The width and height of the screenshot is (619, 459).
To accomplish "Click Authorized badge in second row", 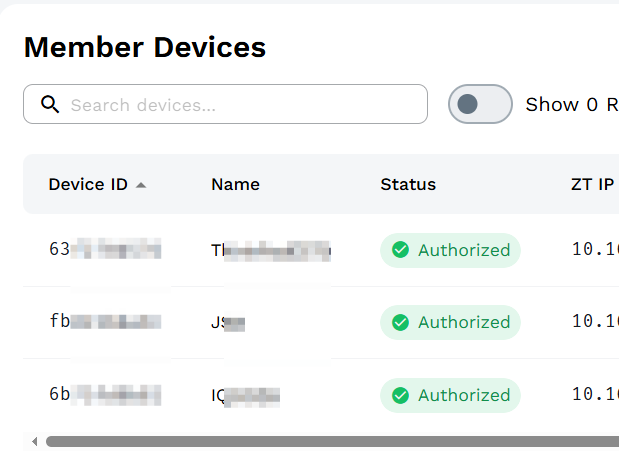I will (450, 322).
